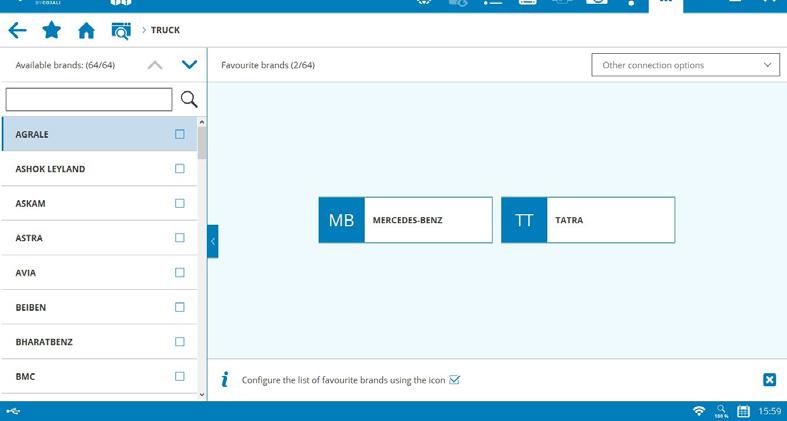Click the Available brands (64/64) header
This screenshot has height=421, width=787.
pyautogui.click(x=65, y=65)
